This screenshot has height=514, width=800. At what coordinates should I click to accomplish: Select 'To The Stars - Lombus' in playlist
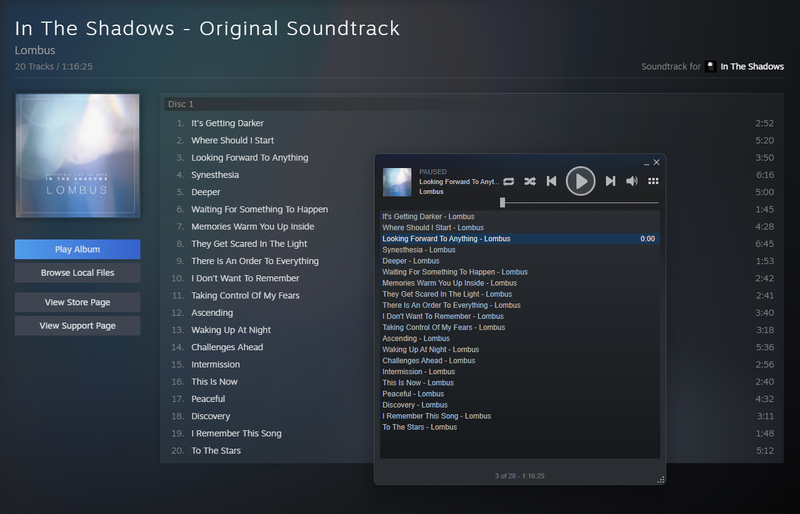coord(419,427)
